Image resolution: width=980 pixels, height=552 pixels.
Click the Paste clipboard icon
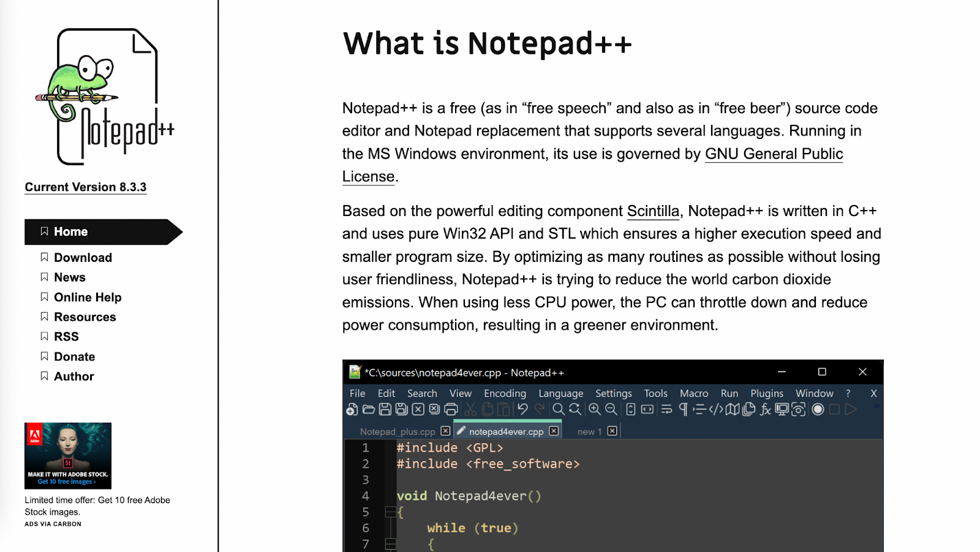(503, 409)
